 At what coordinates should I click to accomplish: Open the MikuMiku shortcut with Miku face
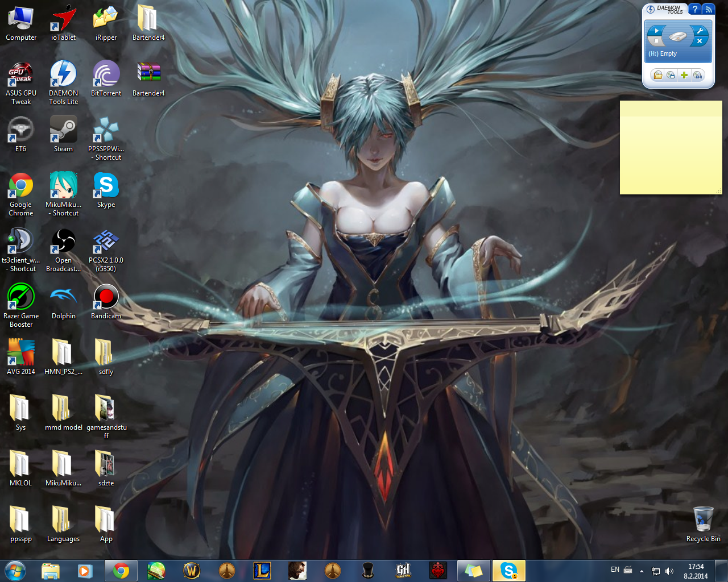pyautogui.click(x=63, y=194)
